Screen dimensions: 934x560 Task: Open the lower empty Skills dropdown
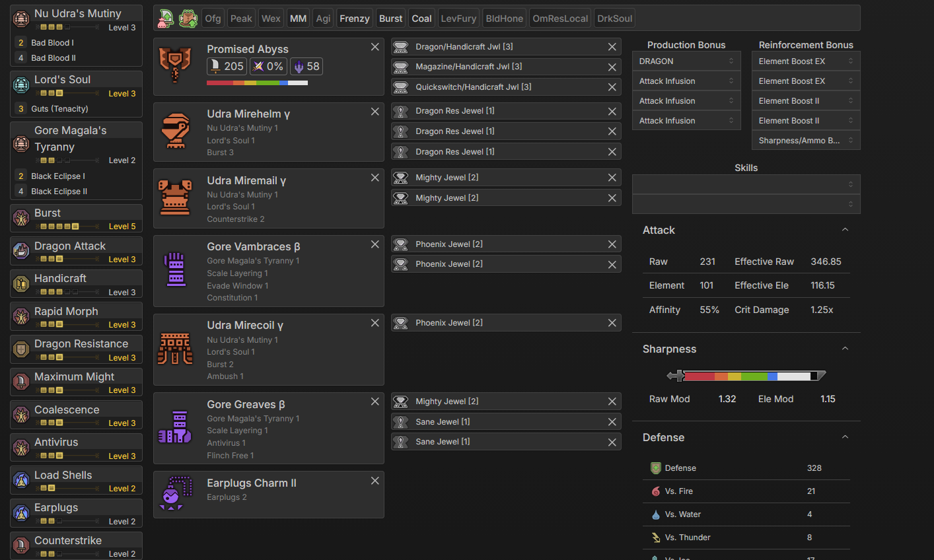pyautogui.click(x=746, y=204)
